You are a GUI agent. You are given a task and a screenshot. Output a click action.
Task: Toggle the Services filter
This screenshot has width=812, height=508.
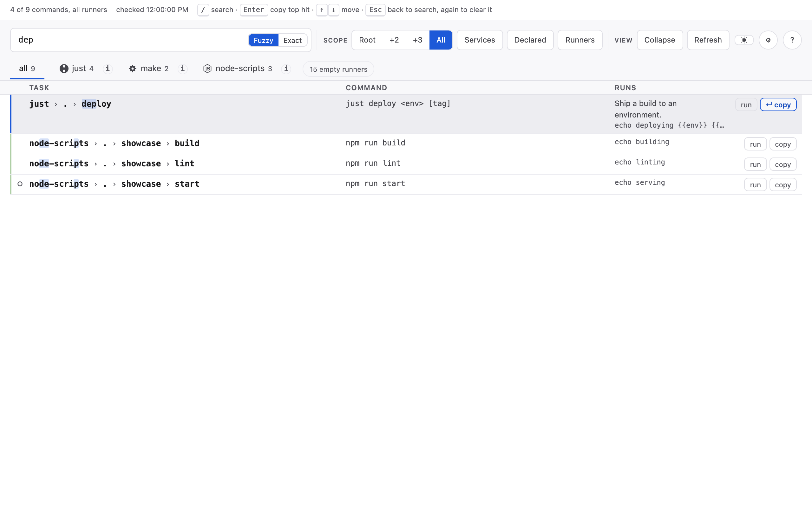[480, 40]
